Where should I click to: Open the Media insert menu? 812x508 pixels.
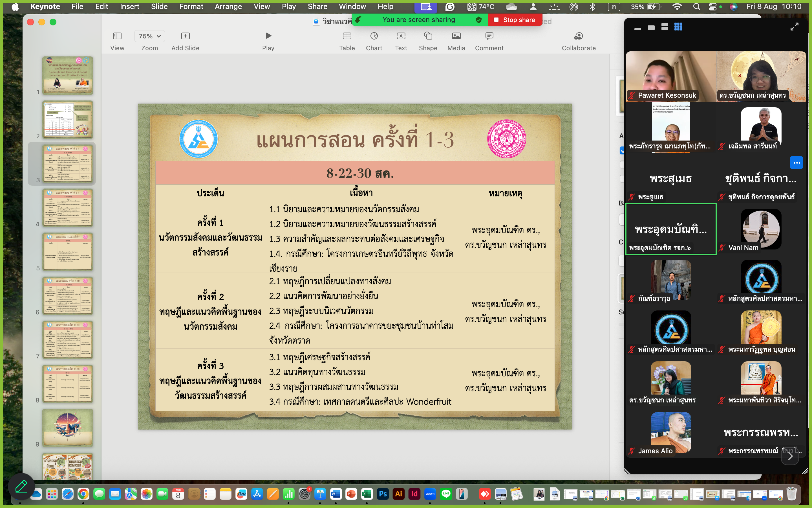456,36
